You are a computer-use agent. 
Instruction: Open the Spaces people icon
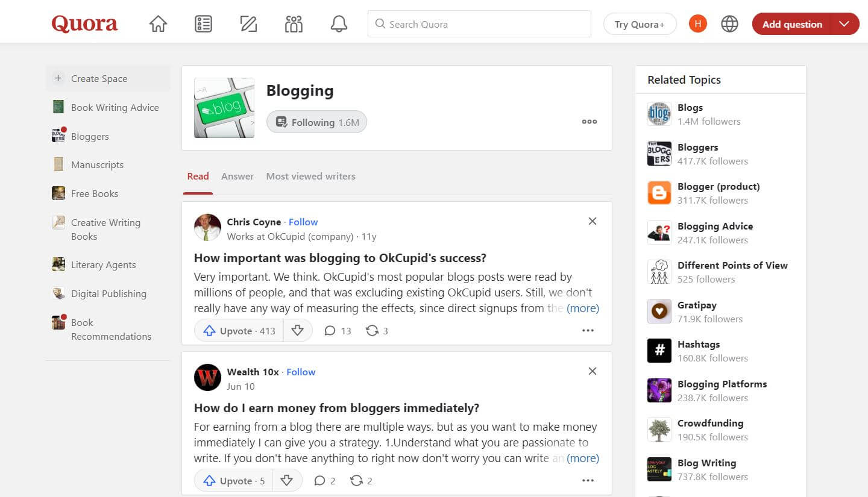pyautogui.click(x=294, y=24)
